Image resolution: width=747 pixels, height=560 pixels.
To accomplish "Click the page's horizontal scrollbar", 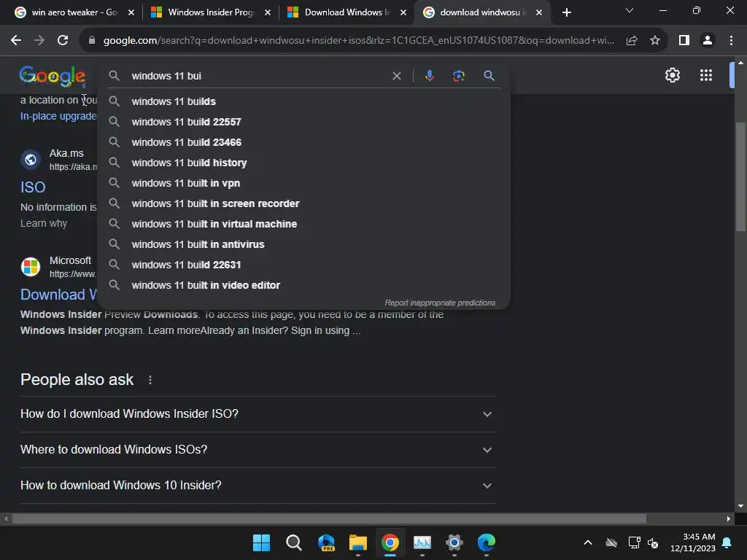I will pos(329,518).
